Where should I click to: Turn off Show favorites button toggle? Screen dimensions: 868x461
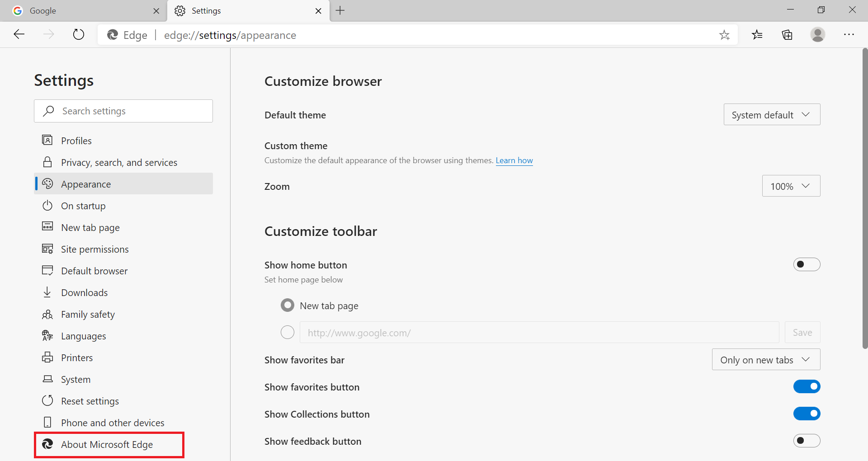point(807,386)
